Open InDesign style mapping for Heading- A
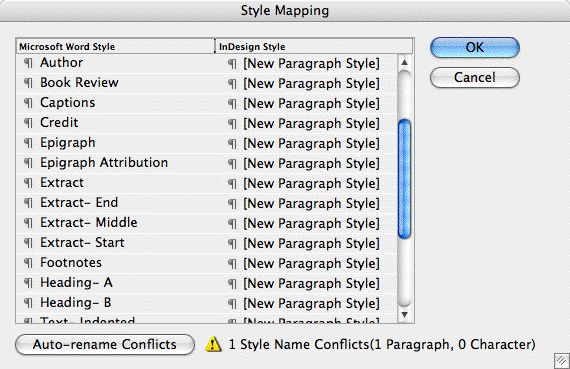Screen dimensions: 570x369 pyautogui.click(x=312, y=284)
